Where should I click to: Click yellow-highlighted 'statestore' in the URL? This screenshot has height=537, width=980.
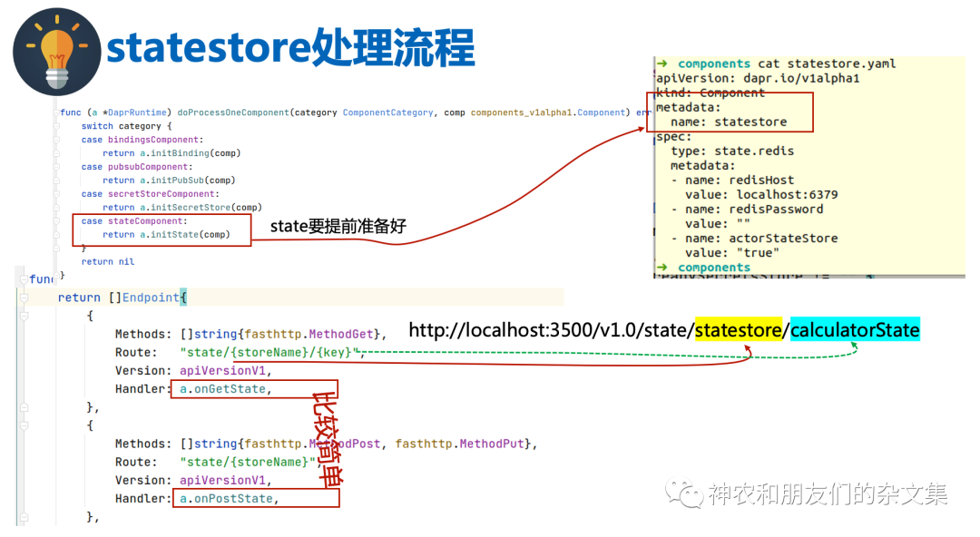click(x=738, y=330)
